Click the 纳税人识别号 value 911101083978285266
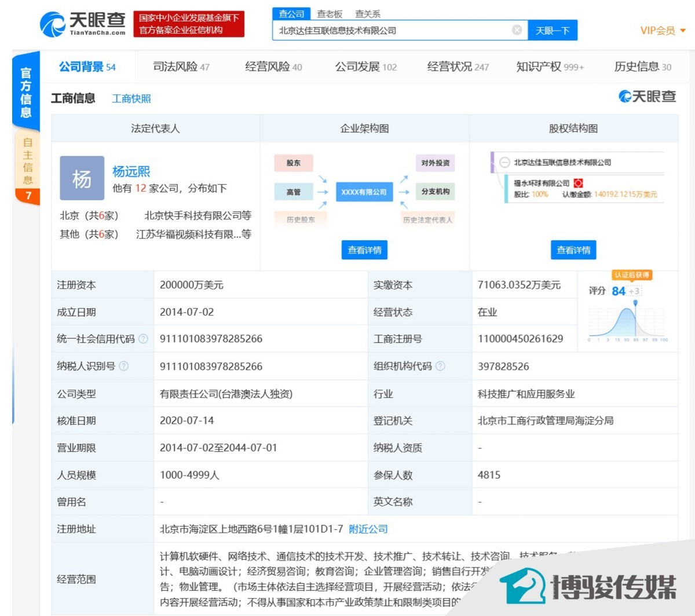Viewport: 695px width, 616px height. coord(211,366)
